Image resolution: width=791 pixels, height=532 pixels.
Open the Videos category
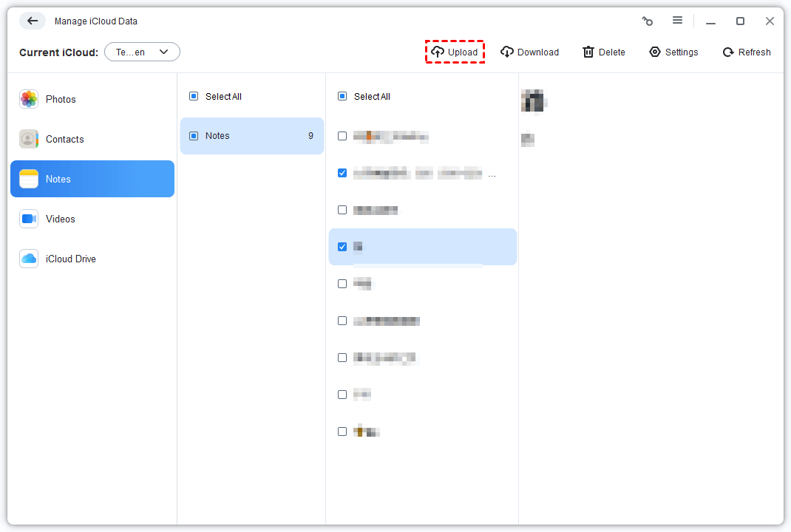60,219
